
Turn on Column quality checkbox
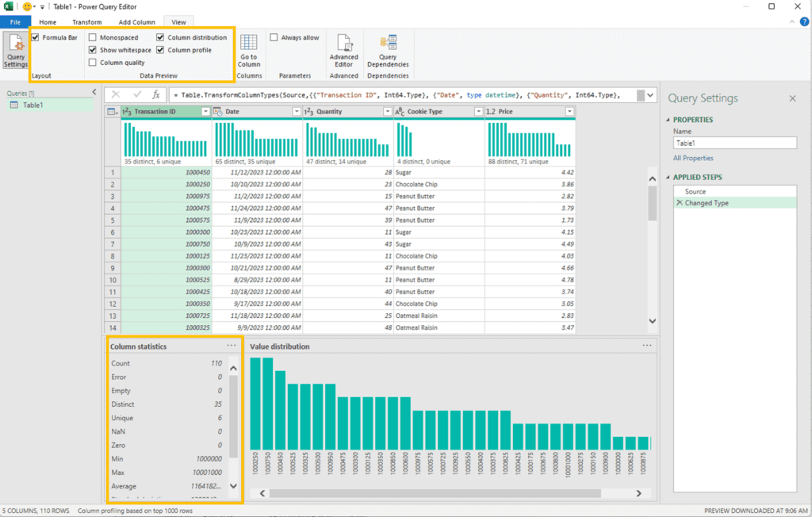click(x=93, y=63)
